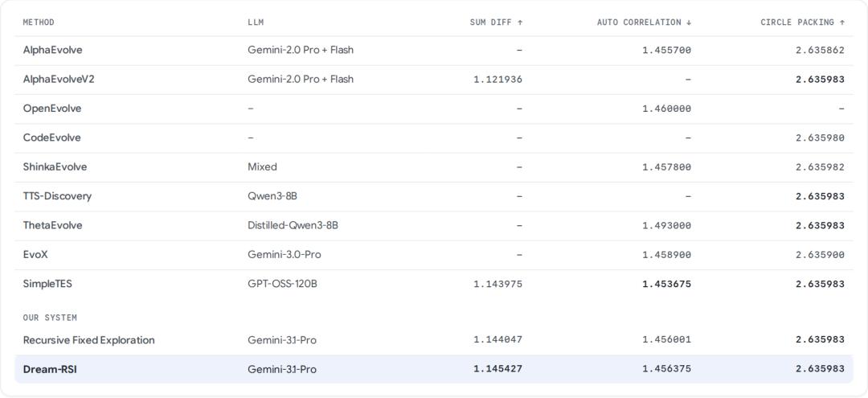Click the ThetaEvolve method name

(52, 225)
